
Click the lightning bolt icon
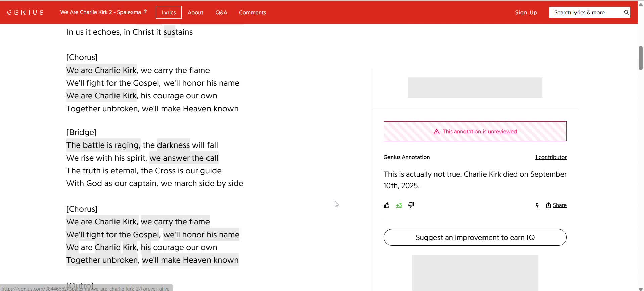(537, 205)
